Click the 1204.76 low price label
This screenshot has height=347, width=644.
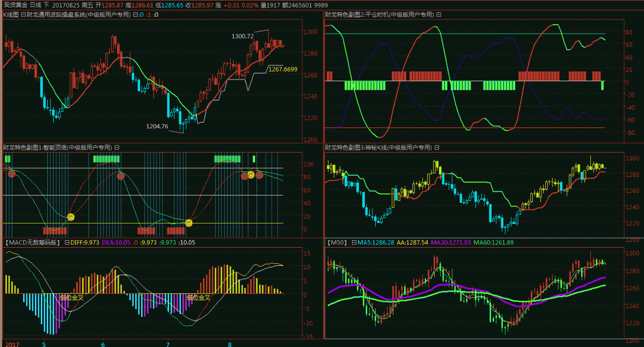click(x=157, y=126)
